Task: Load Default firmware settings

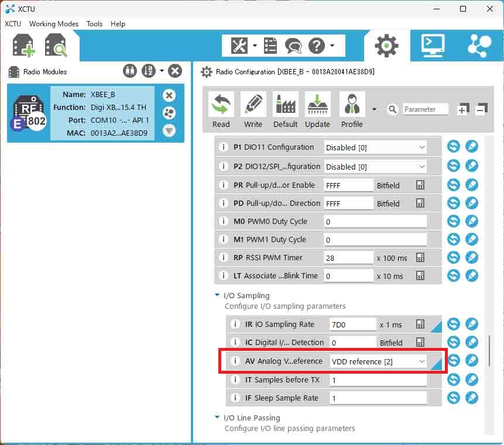Action: (286, 110)
